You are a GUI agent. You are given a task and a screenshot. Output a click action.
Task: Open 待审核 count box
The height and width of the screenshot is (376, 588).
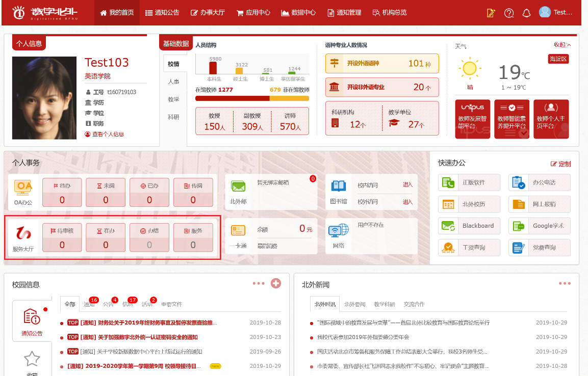(x=62, y=237)
